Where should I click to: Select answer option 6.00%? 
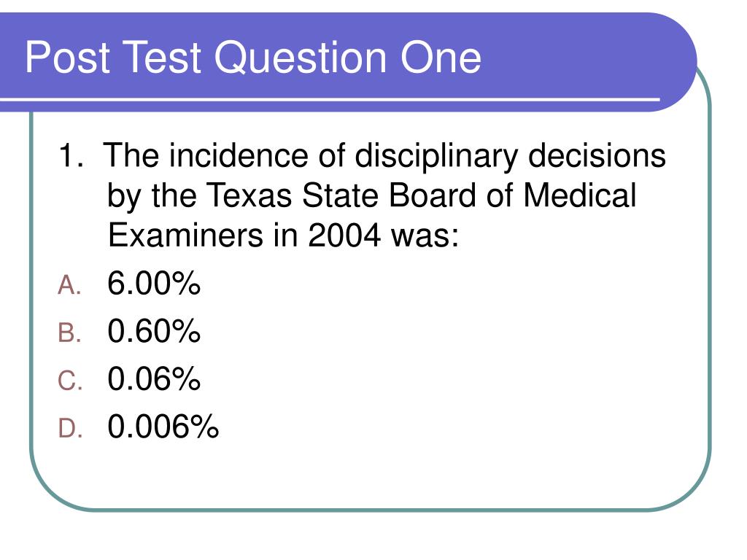click(x=154, y=284)
